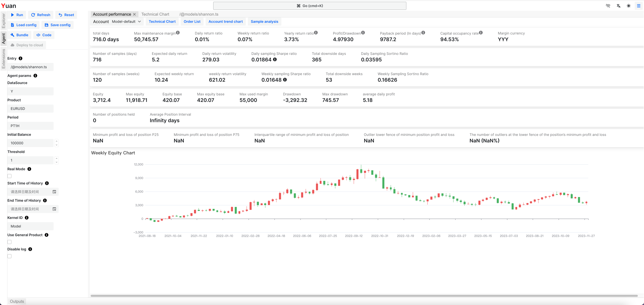This screenshot has height=305, width=644.
Task: Click the Product EURUSD input field
Action: (30, 109)
